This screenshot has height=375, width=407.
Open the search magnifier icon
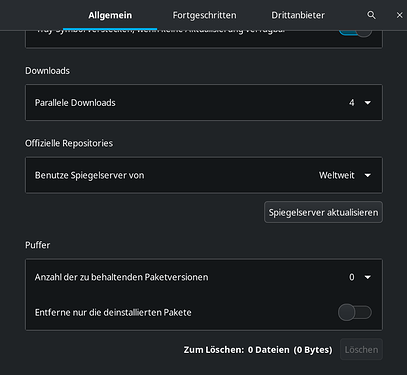tap(371, 15)
